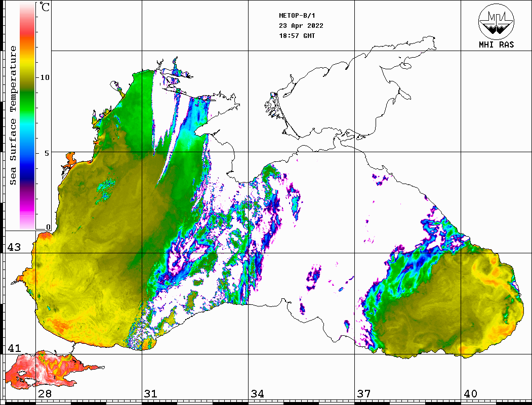Viewport: 532px width, 405px height.
Task: Click the MHI RAS logo emblem
Action: pyautogui.click(x=496, y=21)
